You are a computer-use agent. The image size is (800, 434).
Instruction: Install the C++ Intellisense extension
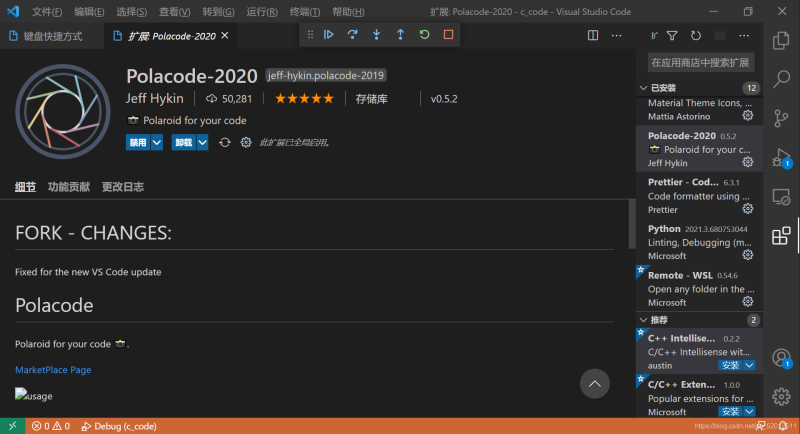coord(731,365)
